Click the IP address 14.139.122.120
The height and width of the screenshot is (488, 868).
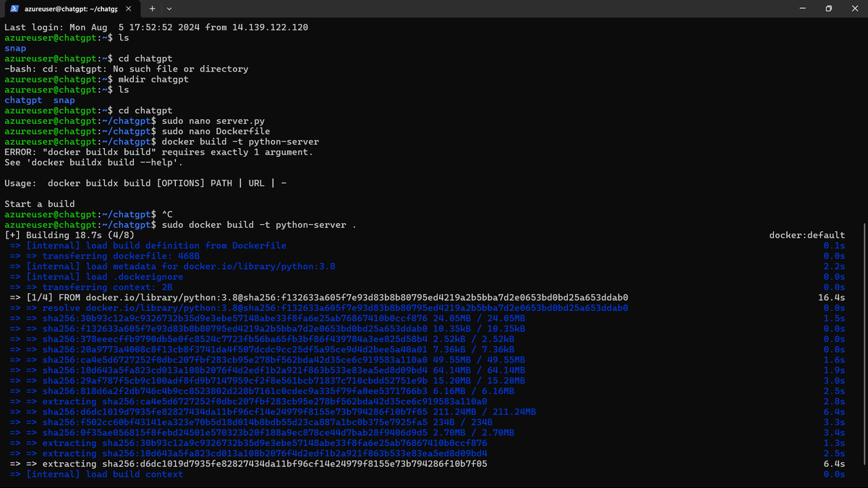(x=271, y=27)
